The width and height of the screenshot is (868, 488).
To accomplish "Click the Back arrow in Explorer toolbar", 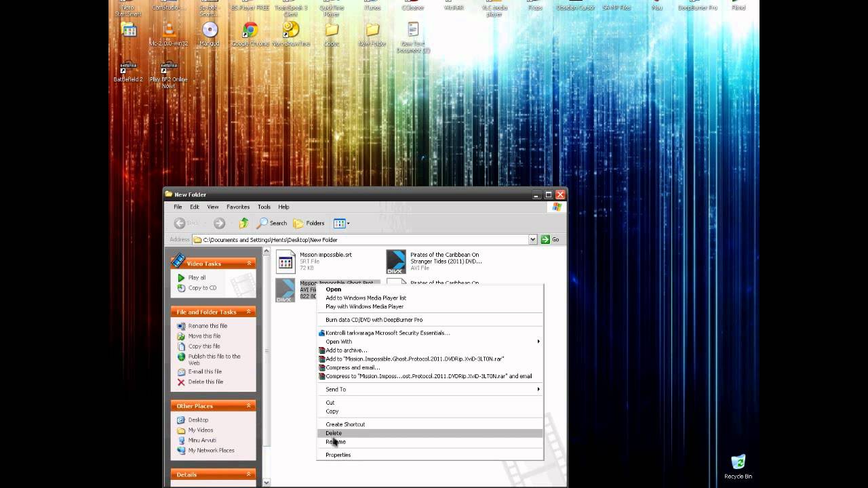I will (x=180, y=223).
